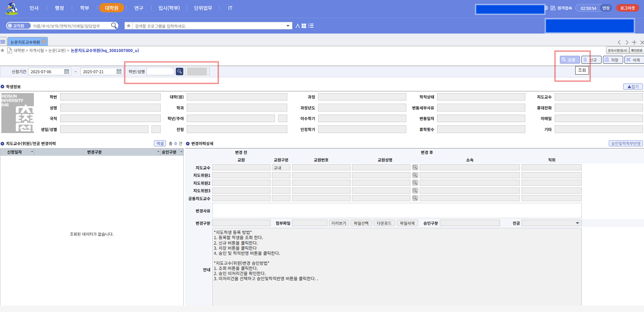Switch to list view icon in toolbar
Viewport: 644px width, 312px height.
point(311,26)
